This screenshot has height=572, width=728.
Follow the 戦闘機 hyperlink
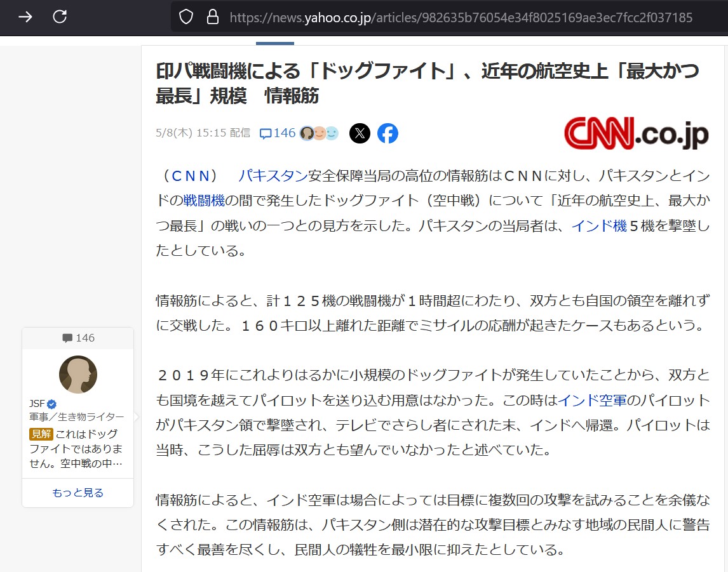click(204, 201)
